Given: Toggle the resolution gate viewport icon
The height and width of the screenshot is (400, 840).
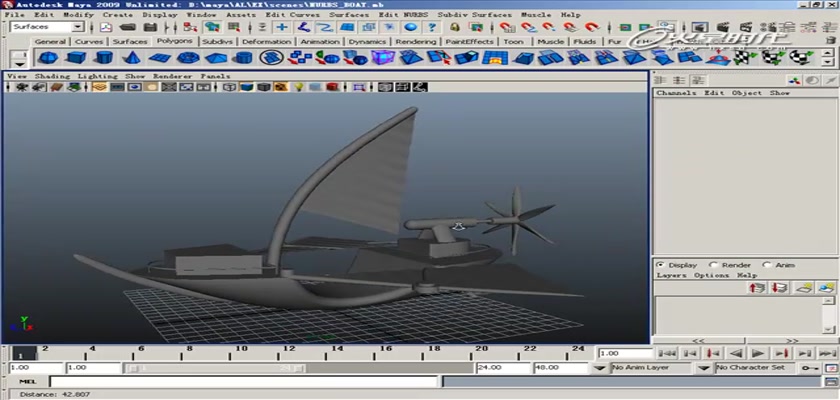Looking at the screenshot, I should [x=134, y=87].
